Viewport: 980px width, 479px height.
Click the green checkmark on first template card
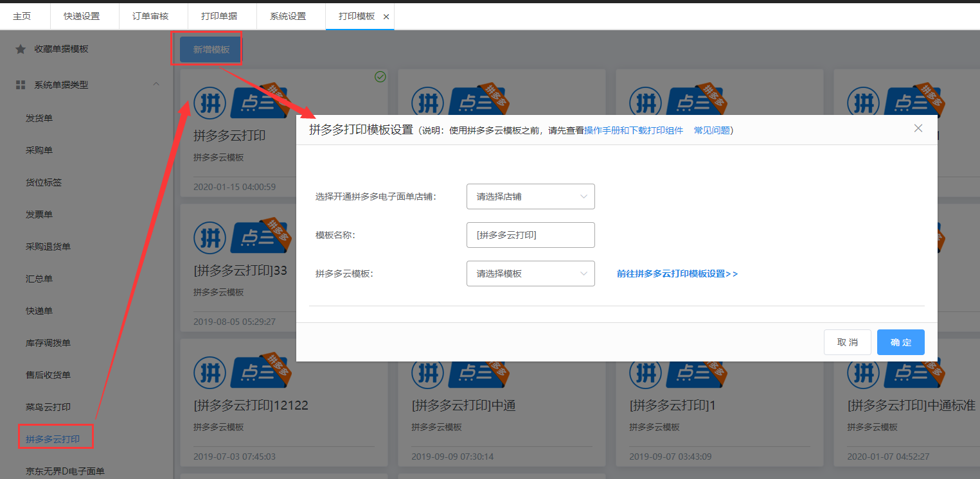tap(380, 77)
